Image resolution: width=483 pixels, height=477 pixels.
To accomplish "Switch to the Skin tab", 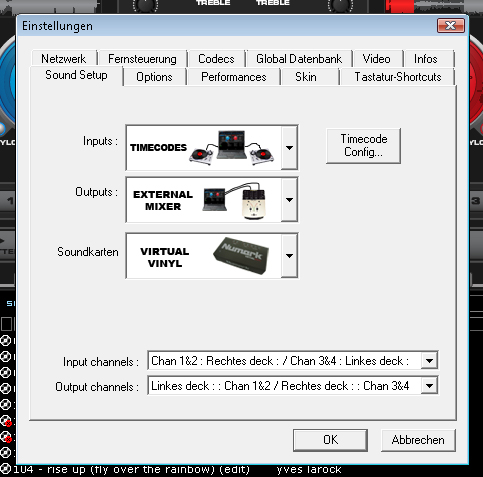I will point(306,77).
